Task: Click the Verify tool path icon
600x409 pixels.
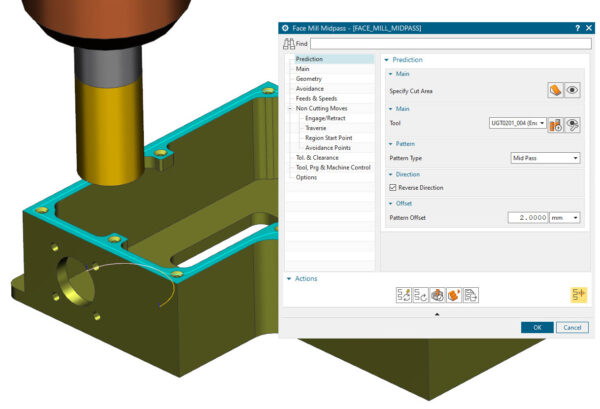Action: [437, 294]
